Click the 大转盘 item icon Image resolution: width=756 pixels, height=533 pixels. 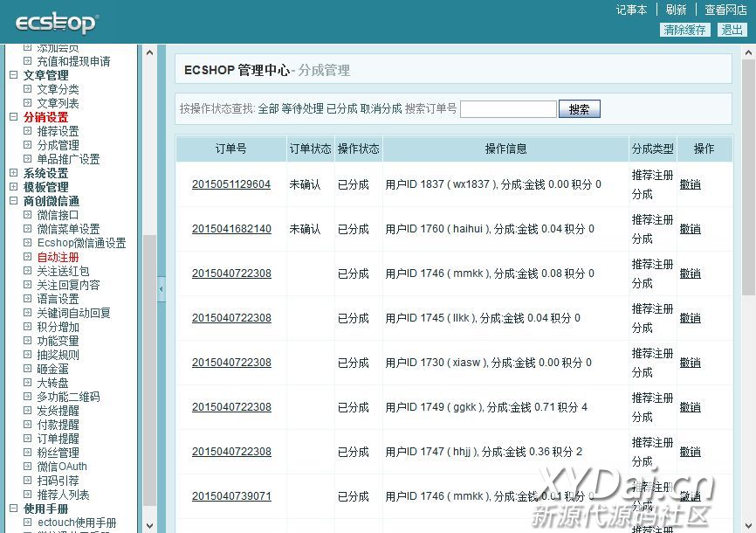pyautogui.click(x=27, y=383)
